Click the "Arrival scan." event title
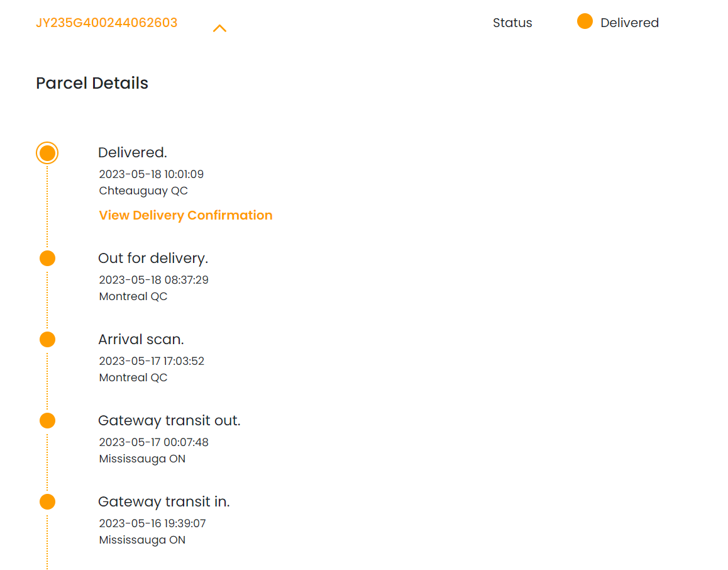This screenshot has width=728, height=570. [141, 340]
